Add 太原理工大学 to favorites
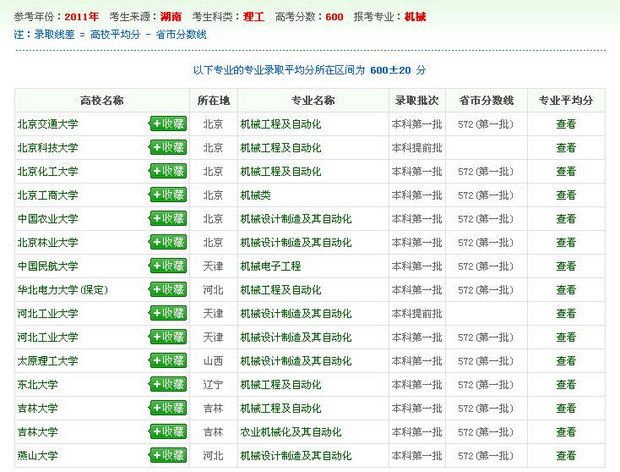Viewport: 620px width, 472px height. click(x=168, y=361)
